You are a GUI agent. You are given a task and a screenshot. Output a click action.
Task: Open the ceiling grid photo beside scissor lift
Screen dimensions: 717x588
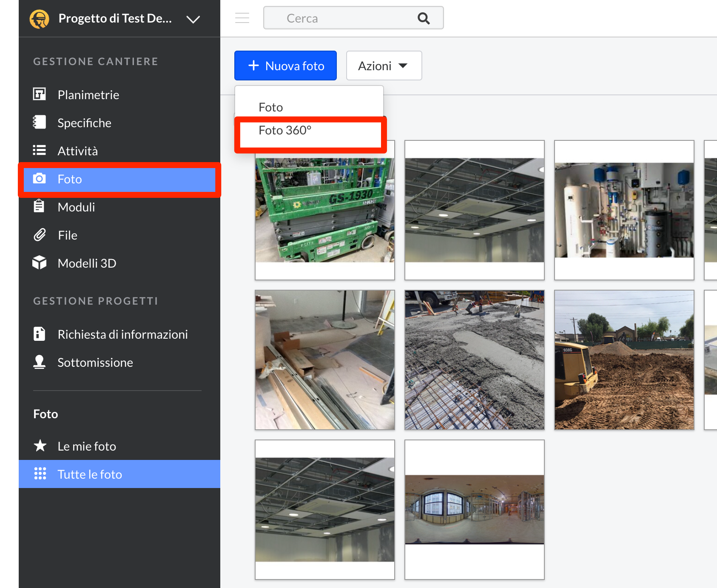[x=475, y=210]
